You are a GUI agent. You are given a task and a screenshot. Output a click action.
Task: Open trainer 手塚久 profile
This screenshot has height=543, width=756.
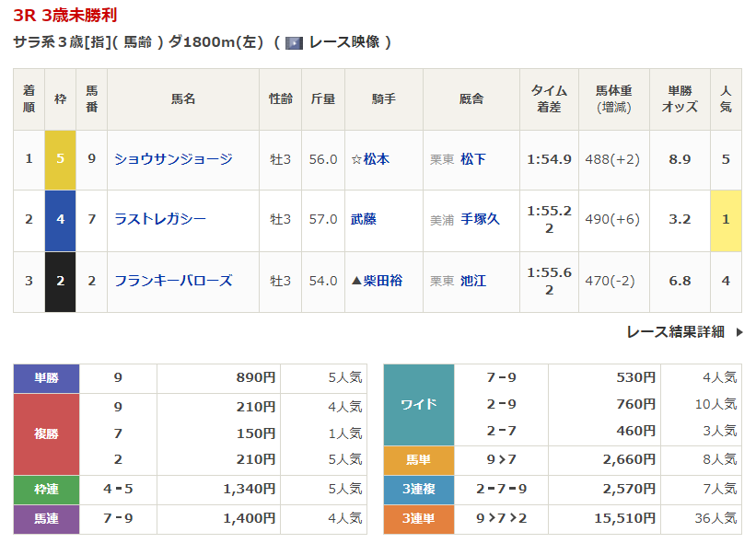480,220
